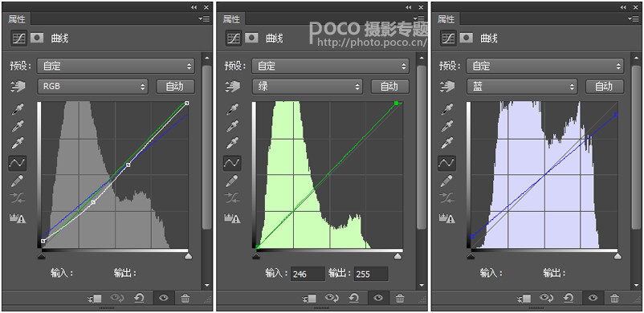Screen dimensions: 644x313
Task: Open blue channel dropdown
Action: click(522, 86)
